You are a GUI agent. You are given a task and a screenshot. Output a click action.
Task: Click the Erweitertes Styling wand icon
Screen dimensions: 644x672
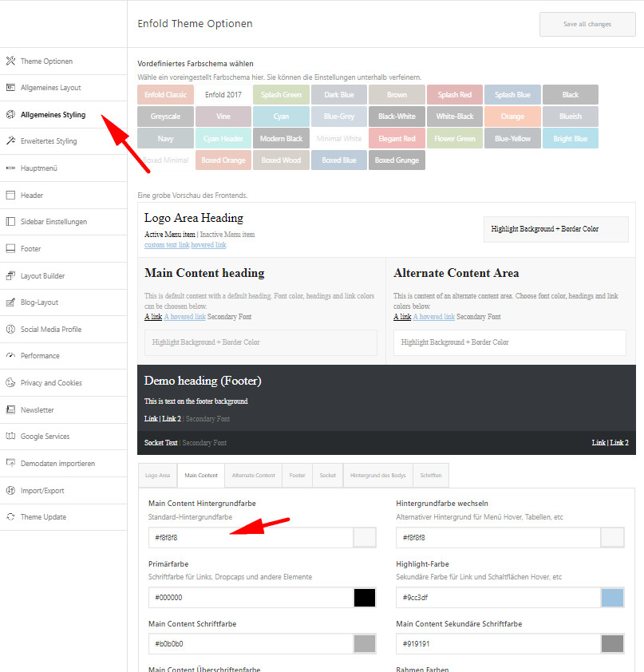10,140
